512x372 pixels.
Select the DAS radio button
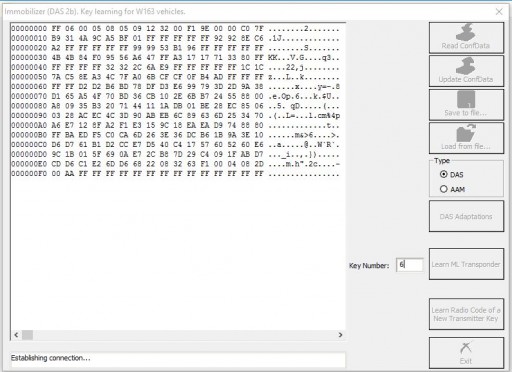[x=443, y=174]
